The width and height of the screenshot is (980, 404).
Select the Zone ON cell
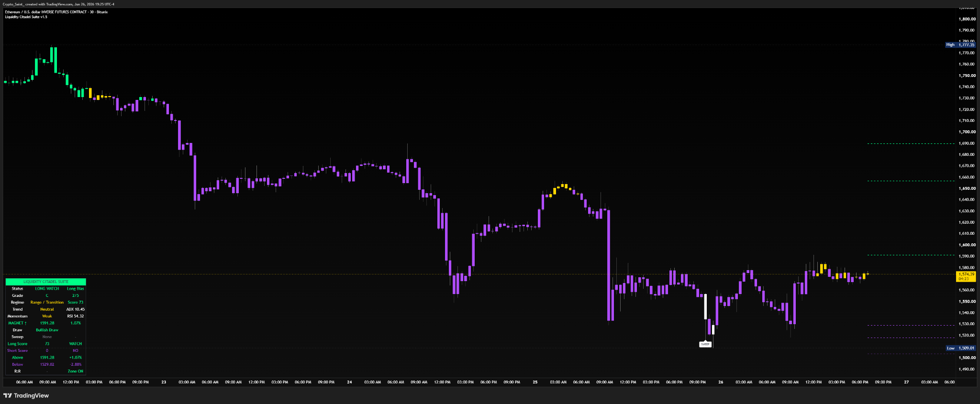click(x=76, y=371)
